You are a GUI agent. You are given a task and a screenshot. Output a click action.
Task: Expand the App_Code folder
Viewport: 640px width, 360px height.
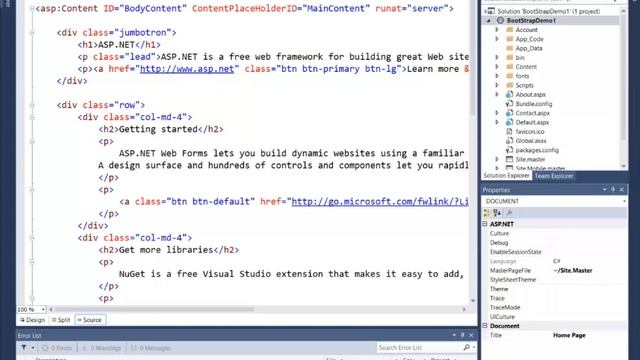[x=497, y=39]
